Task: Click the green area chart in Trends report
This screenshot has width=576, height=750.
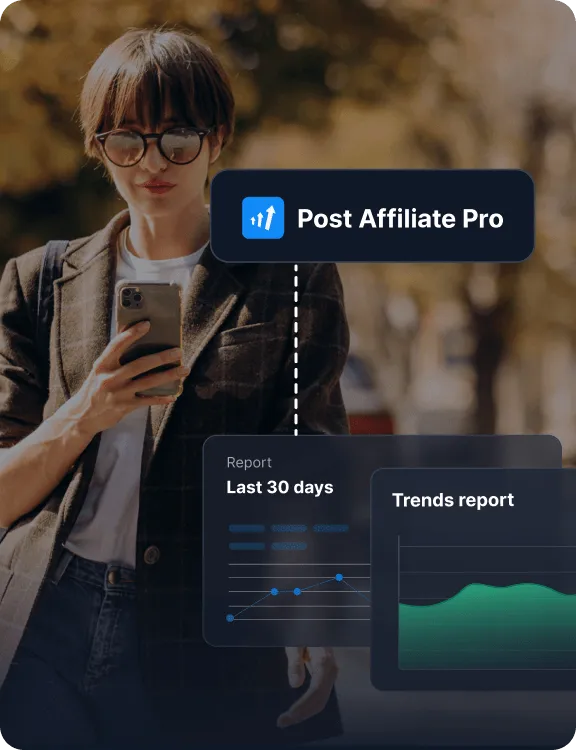Action: click(487, 627)
